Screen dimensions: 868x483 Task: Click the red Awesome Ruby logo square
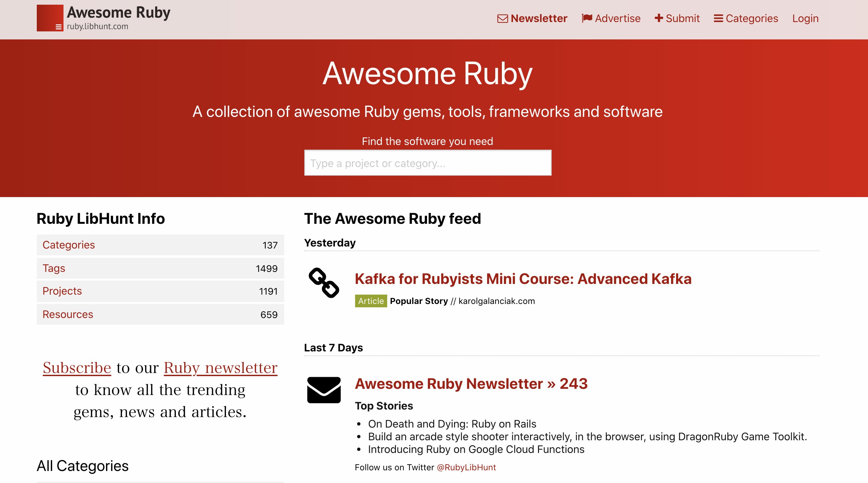[50, 18]
